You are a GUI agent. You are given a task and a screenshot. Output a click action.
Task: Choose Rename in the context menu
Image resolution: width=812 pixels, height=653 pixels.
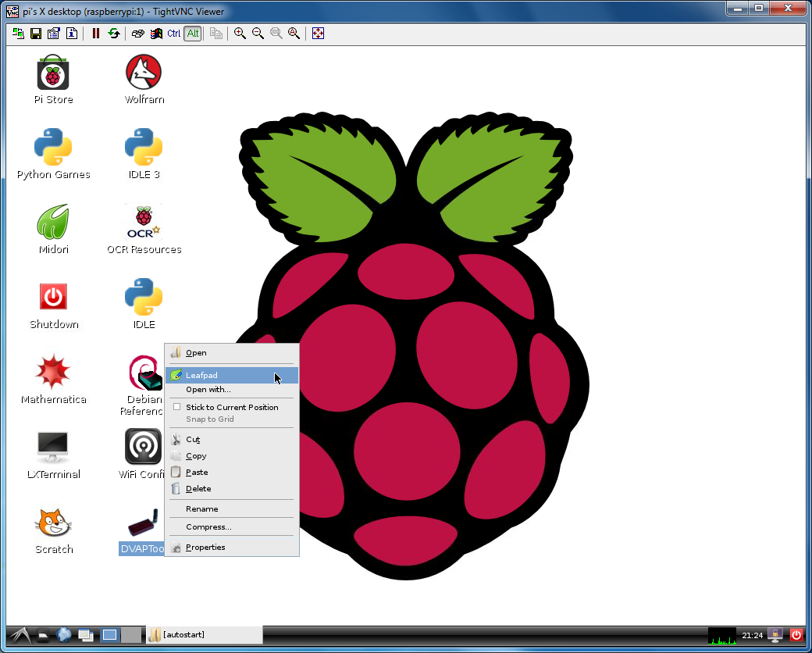pos(231,509)
